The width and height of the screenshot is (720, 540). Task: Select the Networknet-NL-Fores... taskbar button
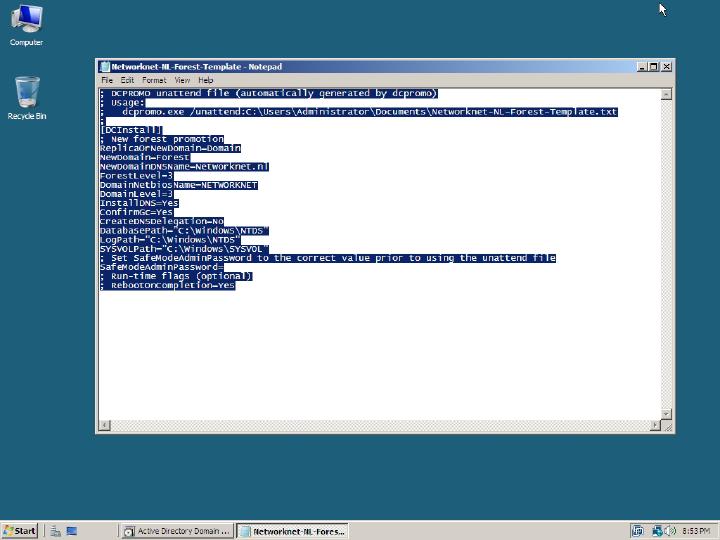[x=292, y=531]
